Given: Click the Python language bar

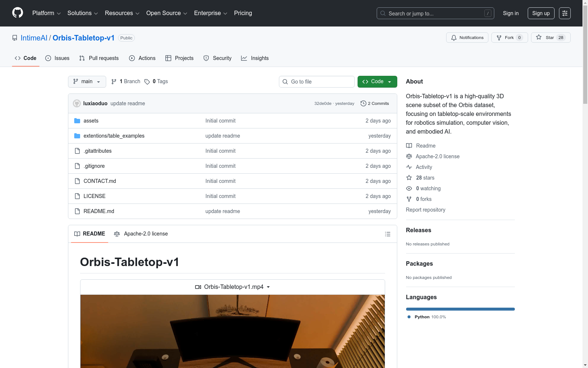Looking at the screenshot, I should (x=460, y=309).
